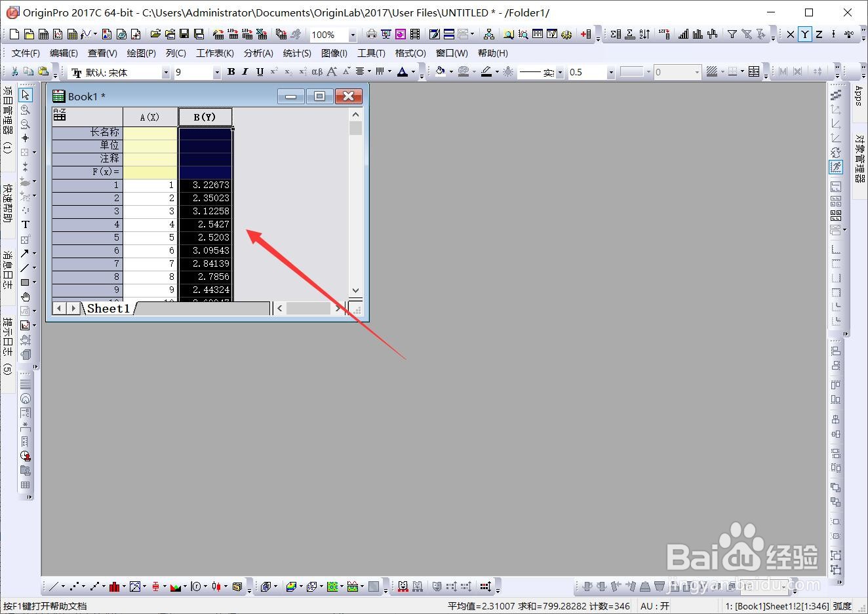Select the B(Y) column header
Screen dimensions: 868x614
pos(205,117)
